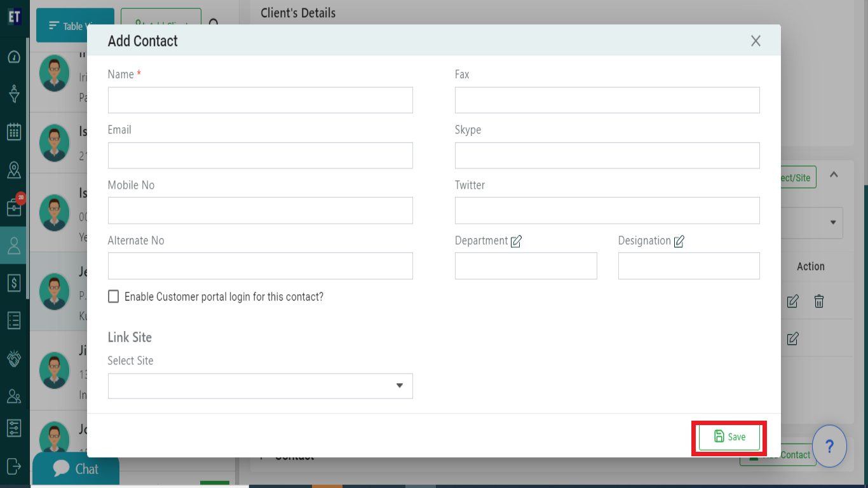The width and height of the screenshot is (868, 488).
Task: Click the Name input field
Action: 261,100
